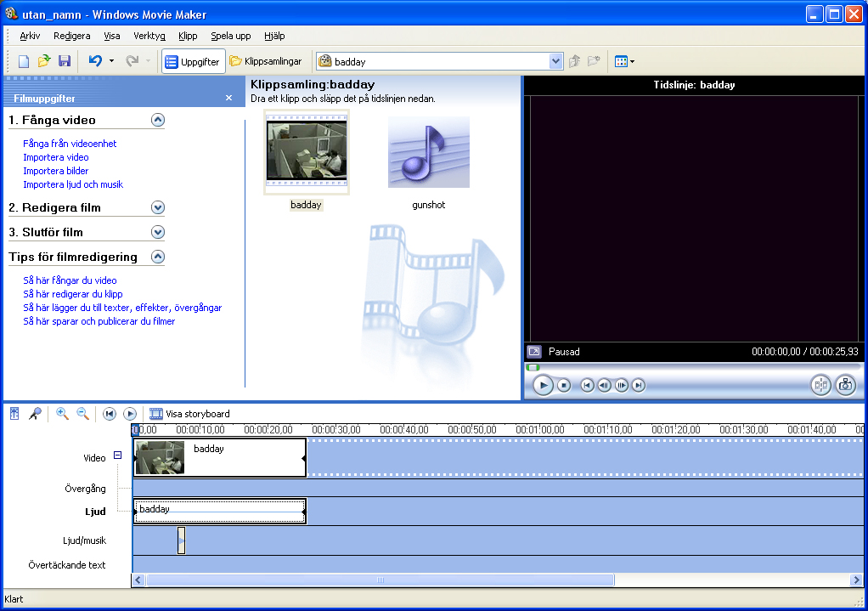This screenshot has width=868, height=611.
Task: Click the preview monitor seek bar
Action: (x=694, y=367)
